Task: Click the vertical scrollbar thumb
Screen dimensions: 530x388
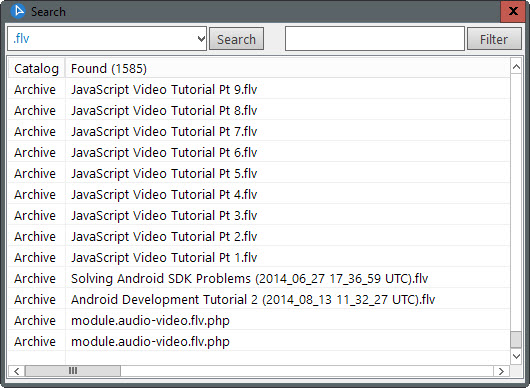Action: 516,339
